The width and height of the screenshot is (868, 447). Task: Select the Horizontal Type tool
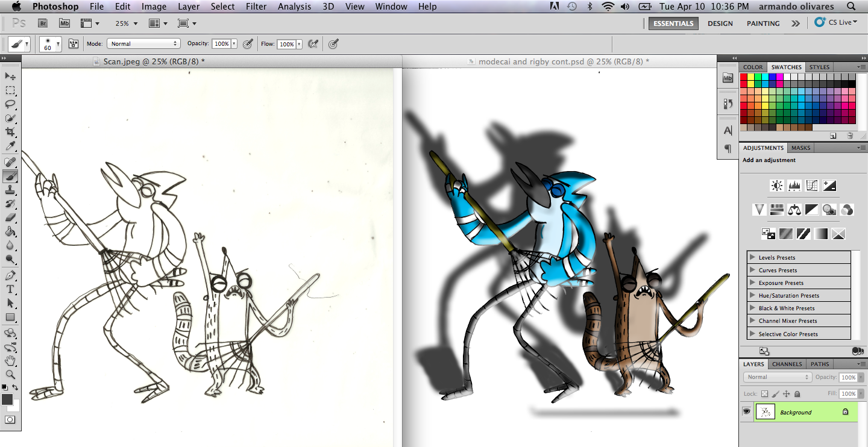10,289
